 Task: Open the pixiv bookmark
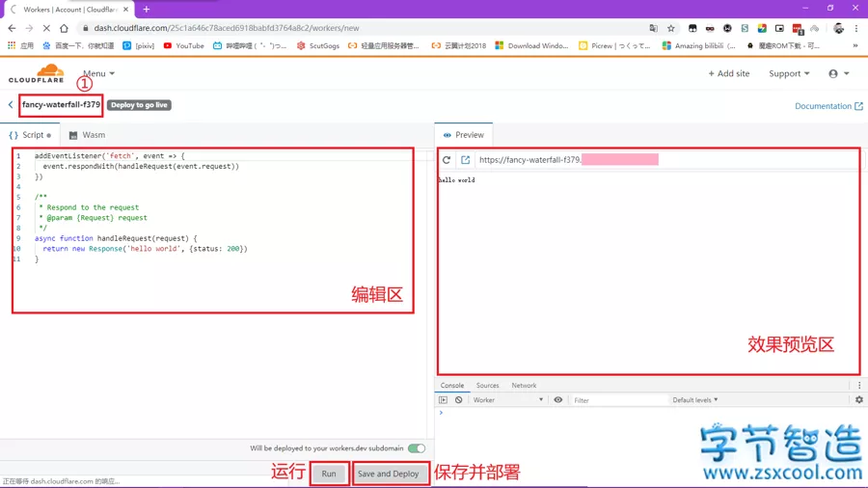tap(138, 45)
